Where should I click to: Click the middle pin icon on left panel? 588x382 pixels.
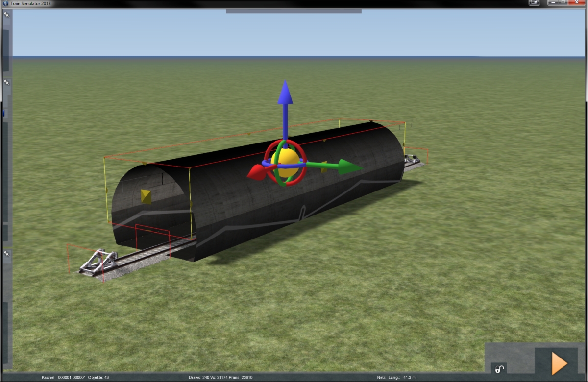(x=7, y=83)
